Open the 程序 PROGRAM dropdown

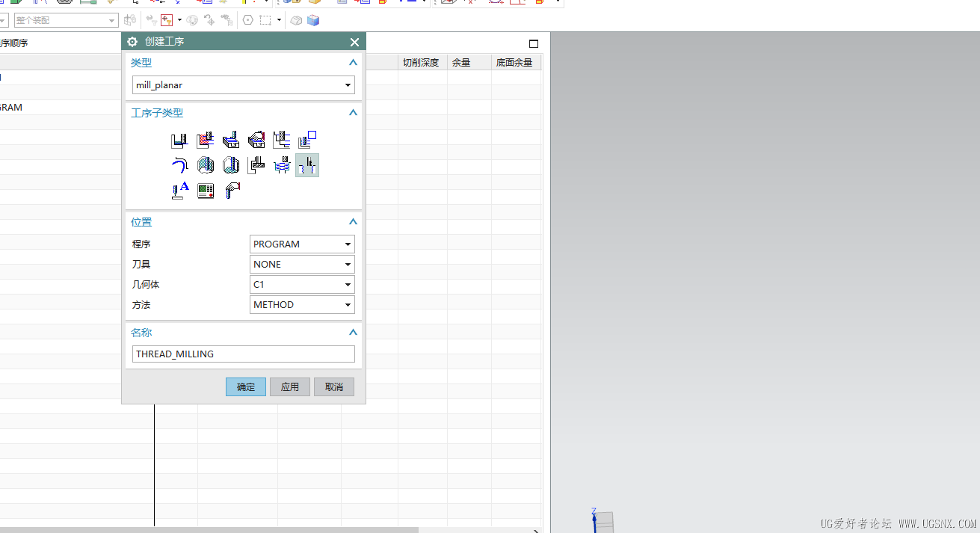point(302,244)
